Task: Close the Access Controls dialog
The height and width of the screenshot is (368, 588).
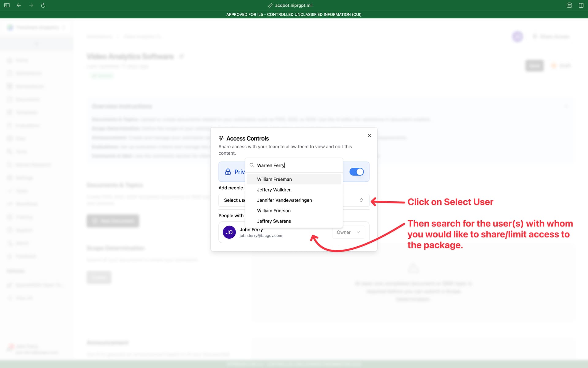Action: [x=369, y=135]
